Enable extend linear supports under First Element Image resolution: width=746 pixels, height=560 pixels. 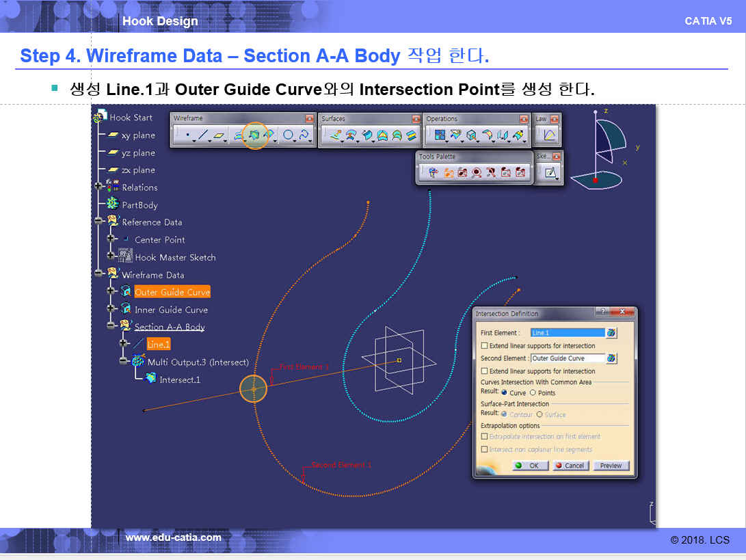click(485, 346)
